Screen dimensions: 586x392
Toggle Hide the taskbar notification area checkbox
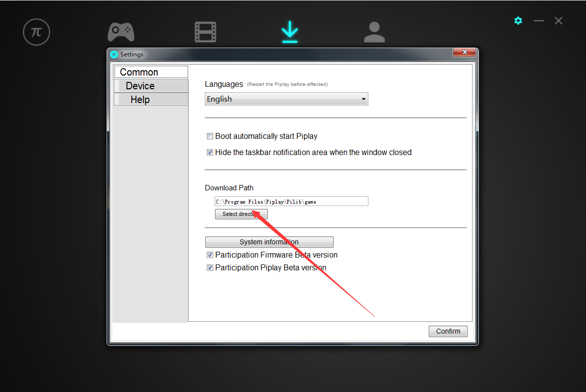(x=210, y=152)
